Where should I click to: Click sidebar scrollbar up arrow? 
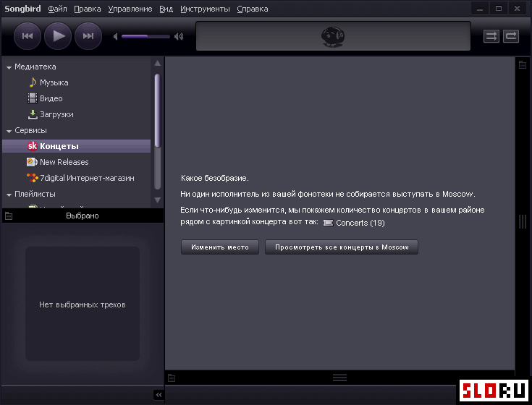point(158,64)
